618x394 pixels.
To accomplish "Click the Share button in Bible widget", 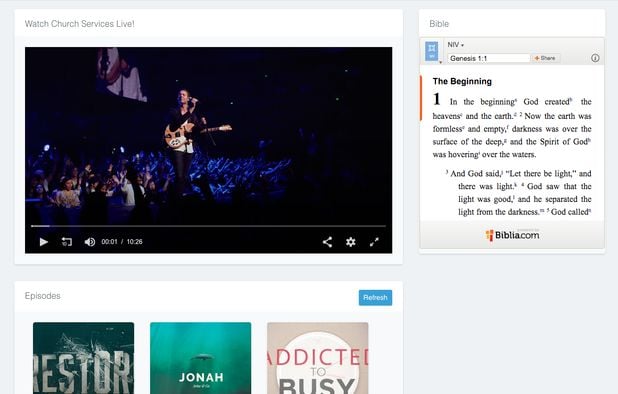I will tap(545, 58).
